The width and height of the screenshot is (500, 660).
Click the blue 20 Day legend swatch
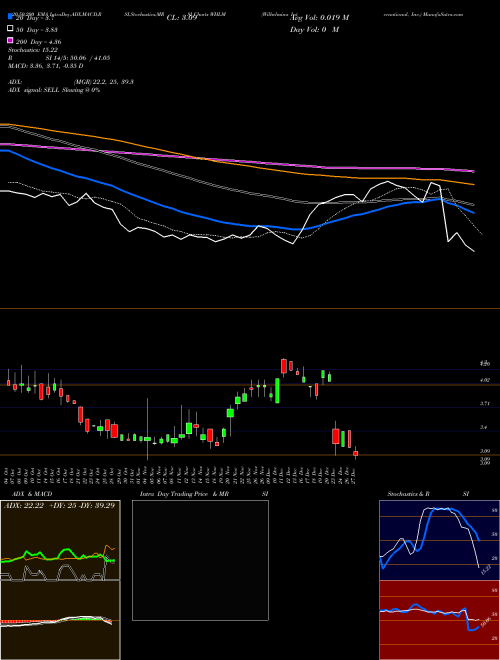pos(10,18)
